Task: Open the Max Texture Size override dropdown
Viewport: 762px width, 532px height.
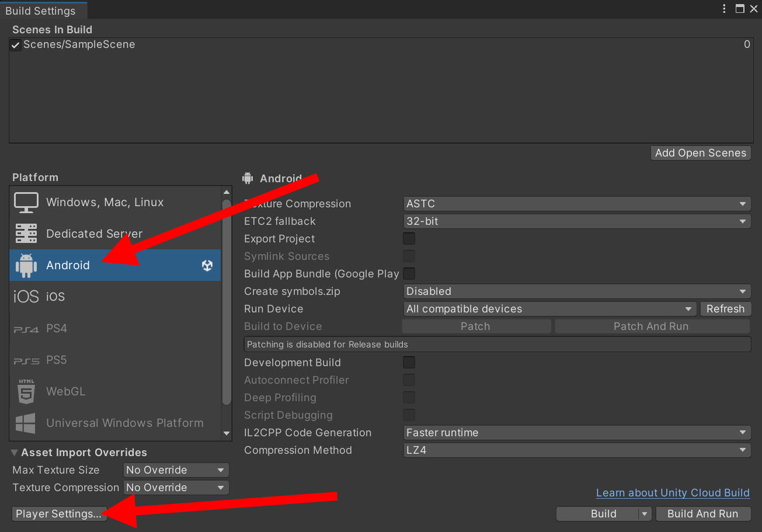Action: coord(176,470)
